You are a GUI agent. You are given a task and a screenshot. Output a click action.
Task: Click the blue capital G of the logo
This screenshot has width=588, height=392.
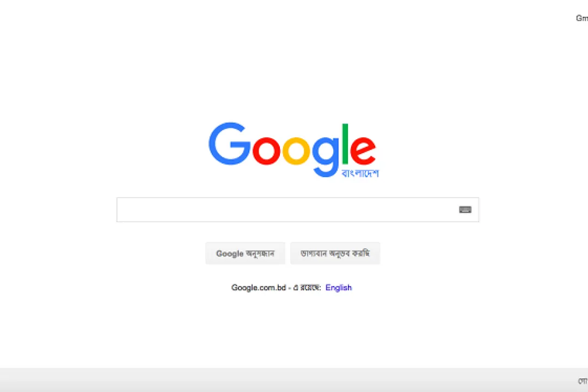pos(230,144)
